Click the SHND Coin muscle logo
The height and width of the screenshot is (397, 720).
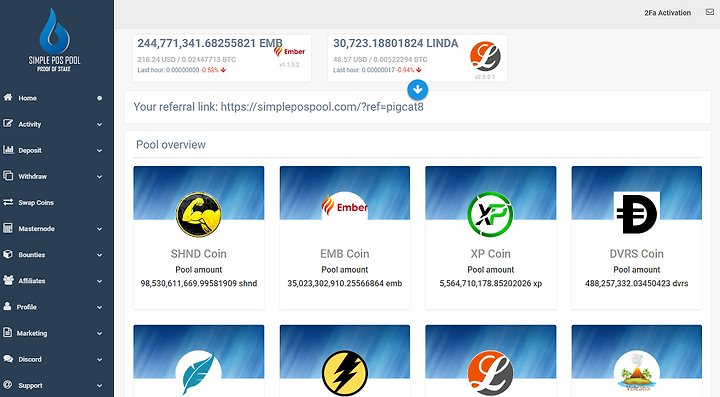click(x=198, y=214)
